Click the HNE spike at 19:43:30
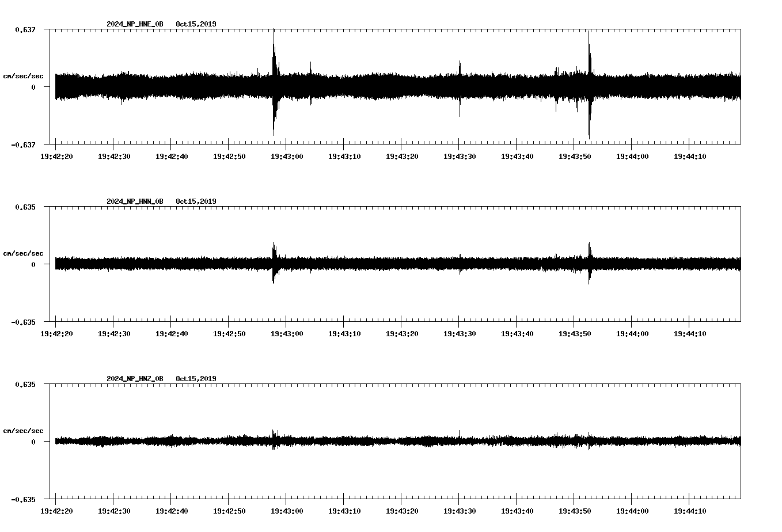782x532 pixels. point(460,88)
